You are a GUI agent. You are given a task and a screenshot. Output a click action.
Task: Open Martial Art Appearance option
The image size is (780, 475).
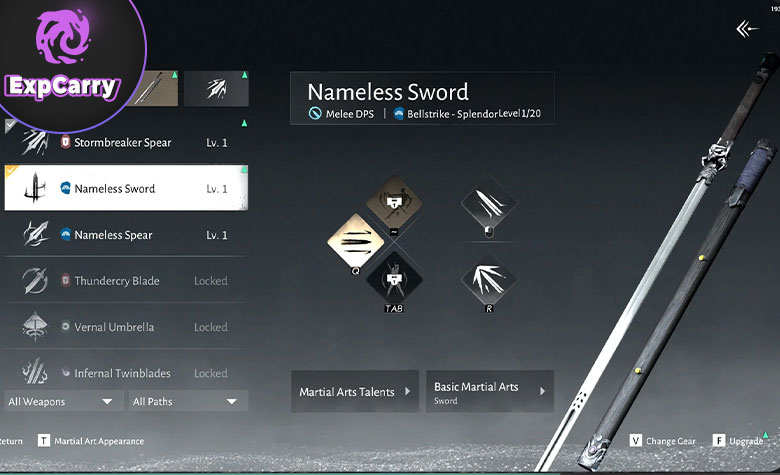(91, 441)
